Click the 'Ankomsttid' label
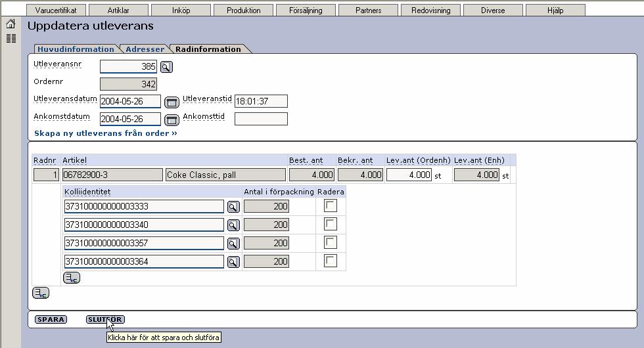644x348 pixels. [204, 117]
